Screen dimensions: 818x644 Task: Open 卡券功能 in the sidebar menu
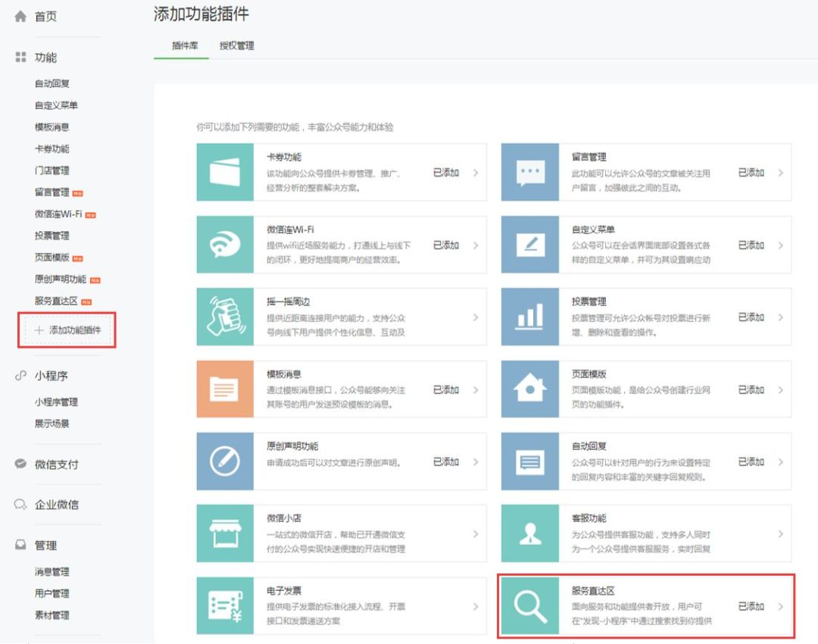click(x=52, y=148)
